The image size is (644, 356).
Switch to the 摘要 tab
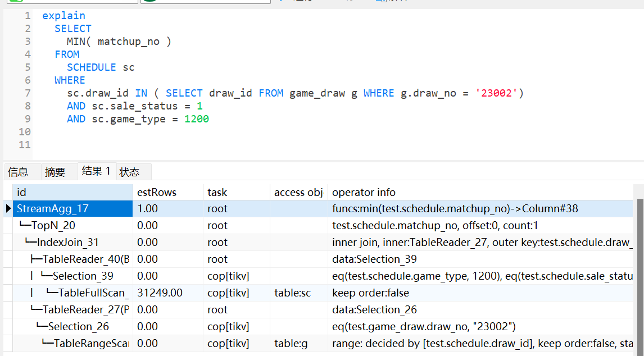pyautogui.click(x=55, y=172)
